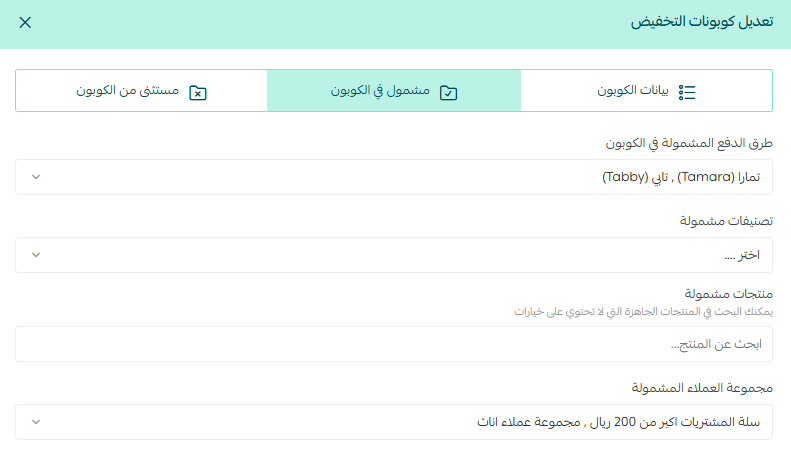Switch to the بيانات الكوبون tab
This screenshot has width=791, height=458.
coord(646,91)
